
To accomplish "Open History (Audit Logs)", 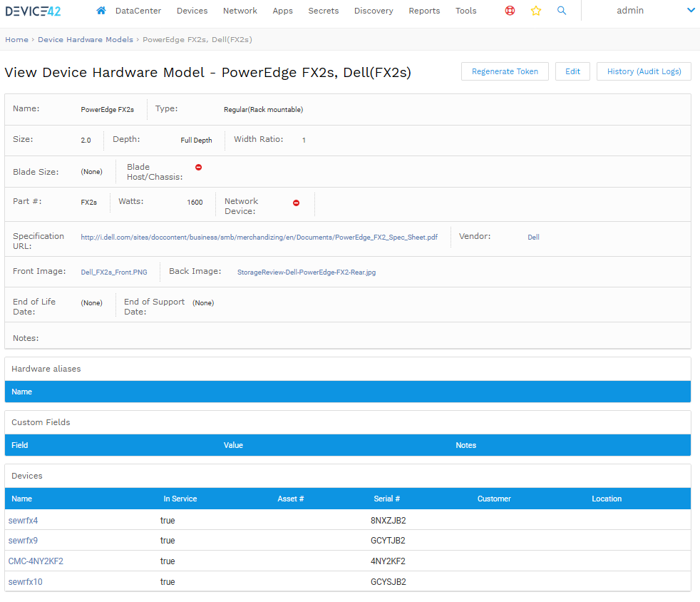I will [644, 71].
